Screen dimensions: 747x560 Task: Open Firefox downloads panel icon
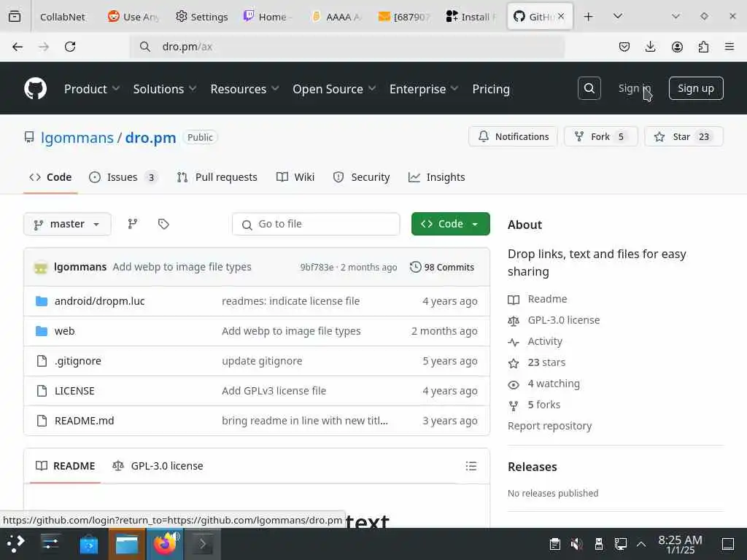tap(650, 47)
